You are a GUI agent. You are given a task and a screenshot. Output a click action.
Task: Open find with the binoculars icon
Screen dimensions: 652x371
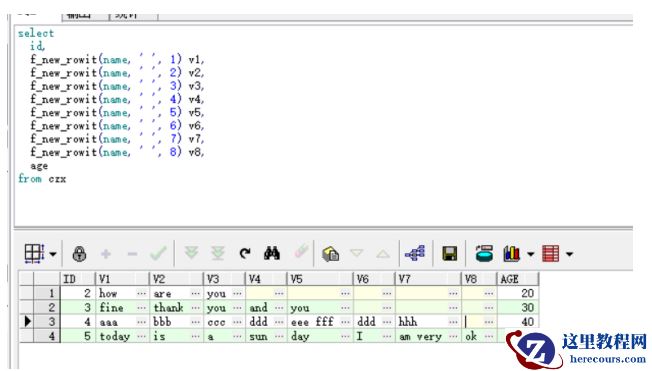272,253
